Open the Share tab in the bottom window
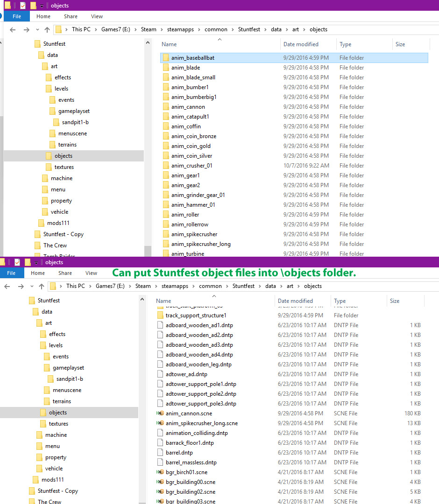Viewport: 439px width, 504px height. [x=65, y=273]
